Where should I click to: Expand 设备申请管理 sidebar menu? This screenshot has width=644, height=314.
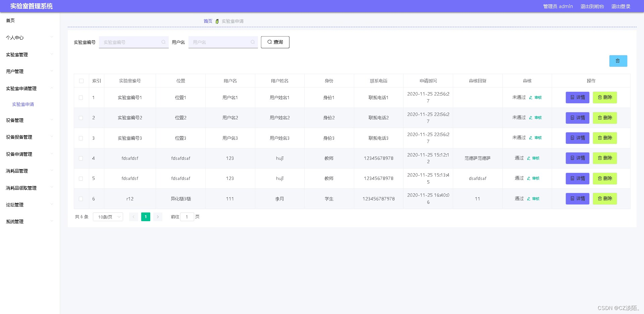click(30, 154)
